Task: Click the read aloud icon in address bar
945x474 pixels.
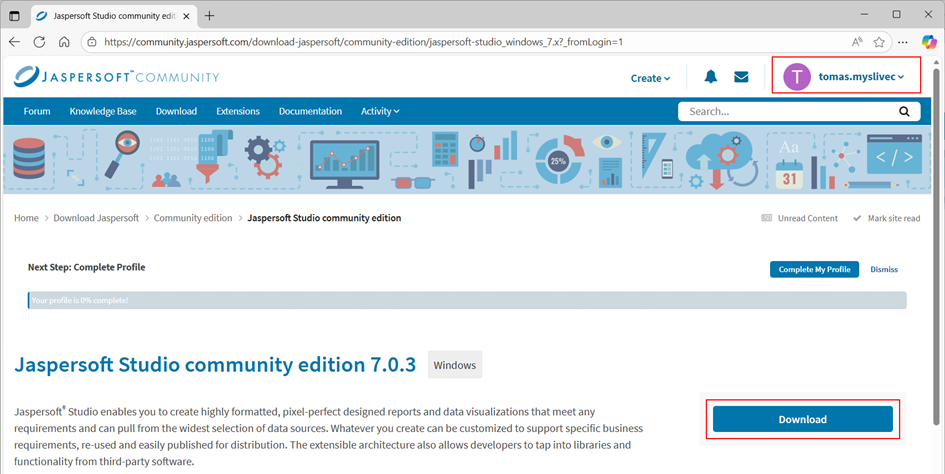Action: coord(857,42)
